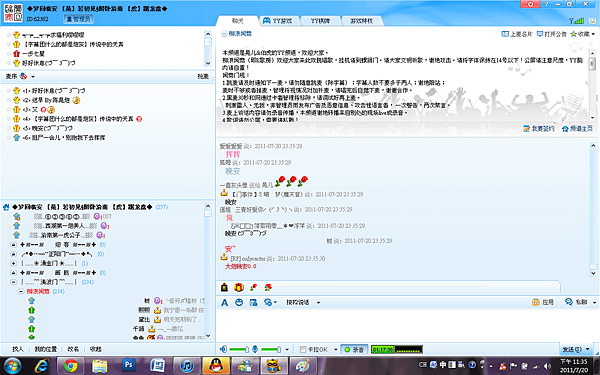This screenshot has height=375, width=600.
Task: Click the red record button in title bar
Action: [x=530, y=4]
